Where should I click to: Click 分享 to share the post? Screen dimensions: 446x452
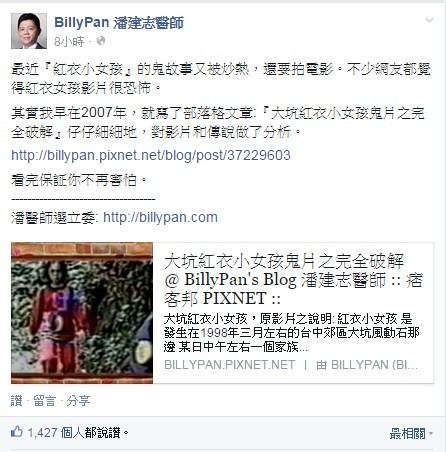[78, 400]
